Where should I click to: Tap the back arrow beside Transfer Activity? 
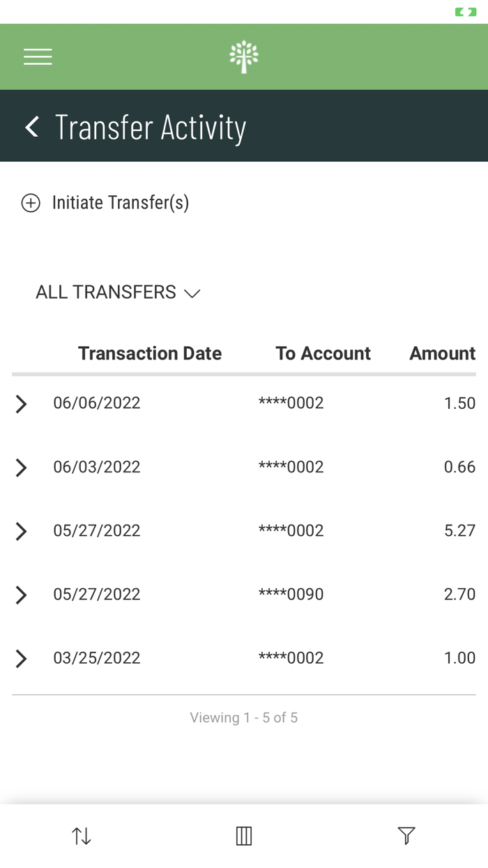[31, 126]
